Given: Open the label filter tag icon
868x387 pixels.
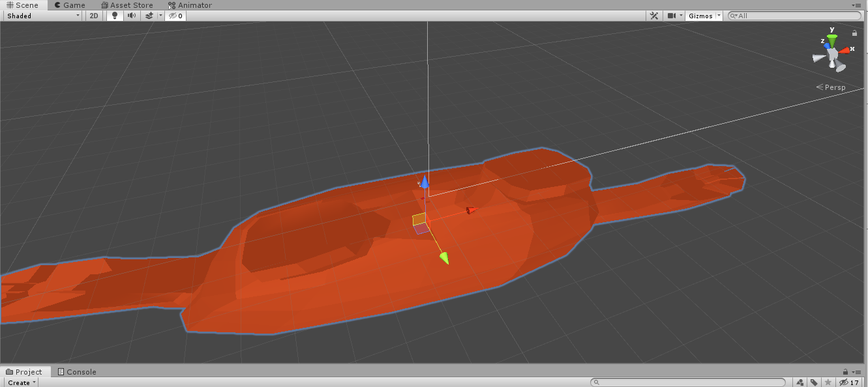Looking at the screenshot, I should (813, 382).
